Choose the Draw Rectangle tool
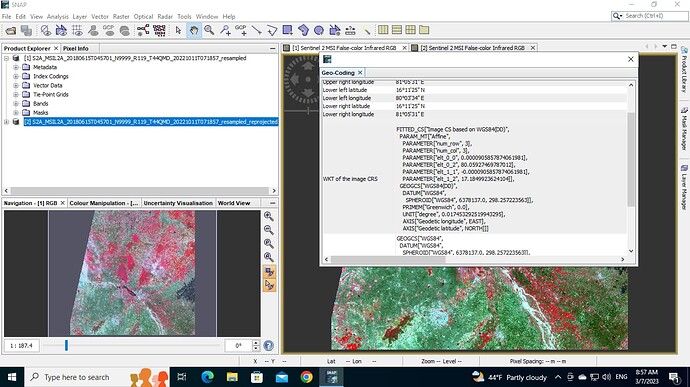This screenshot has height=387, width=690. [x=287, y=30]
